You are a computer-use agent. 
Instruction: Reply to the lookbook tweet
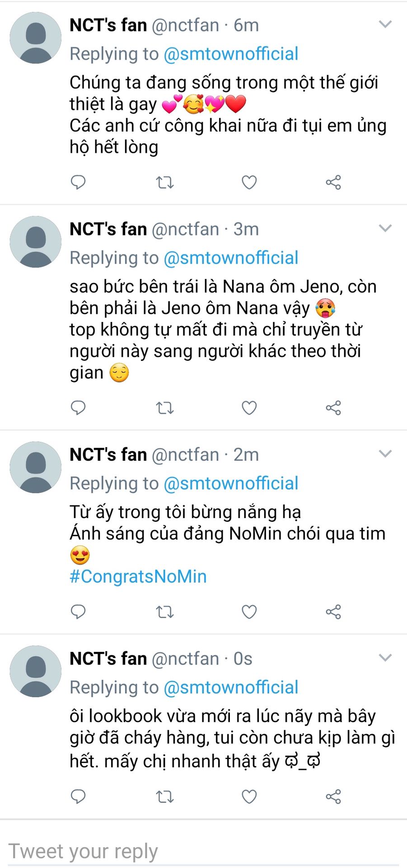(x=78, y=796)
